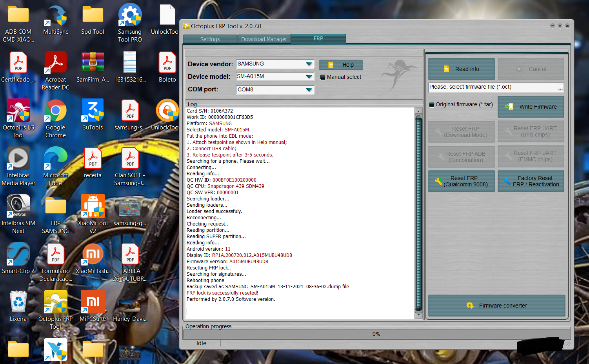Screen dimensions: 589x364
Task: Open Intelbras Media Player shortcut
Action: click(x=18, y=167)
